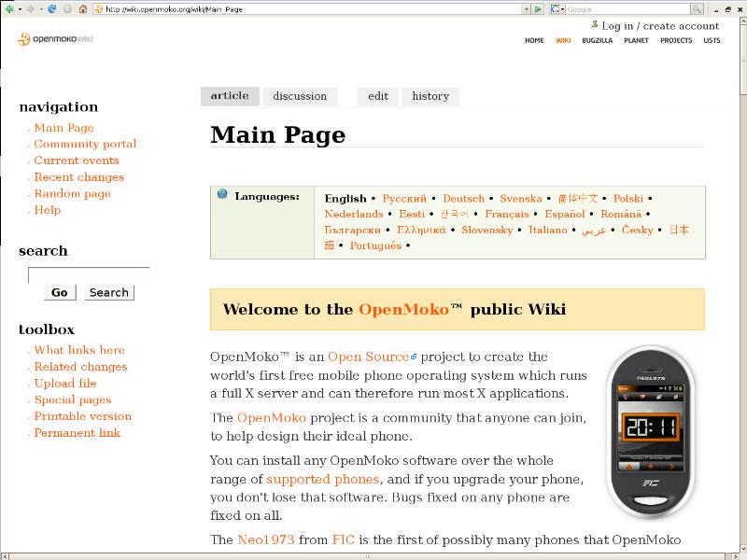The width and height of the screenshot is (747, 560).
Task: Open the discussion tab
Action: 300,97
